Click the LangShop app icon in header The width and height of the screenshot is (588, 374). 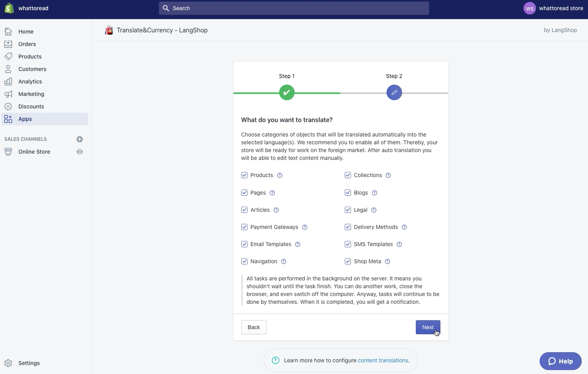(109, 30)
